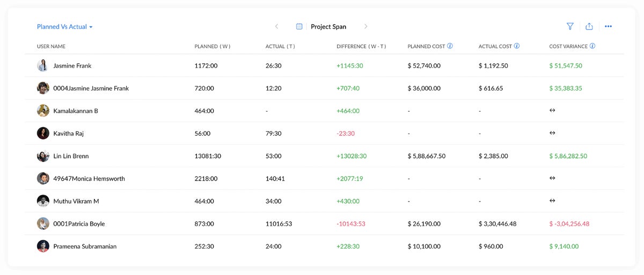
Task: Open the filter icon
Action: [570, 26]
